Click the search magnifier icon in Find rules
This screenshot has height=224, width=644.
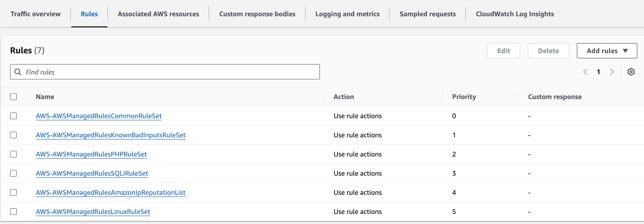click(x=18, y=72)
